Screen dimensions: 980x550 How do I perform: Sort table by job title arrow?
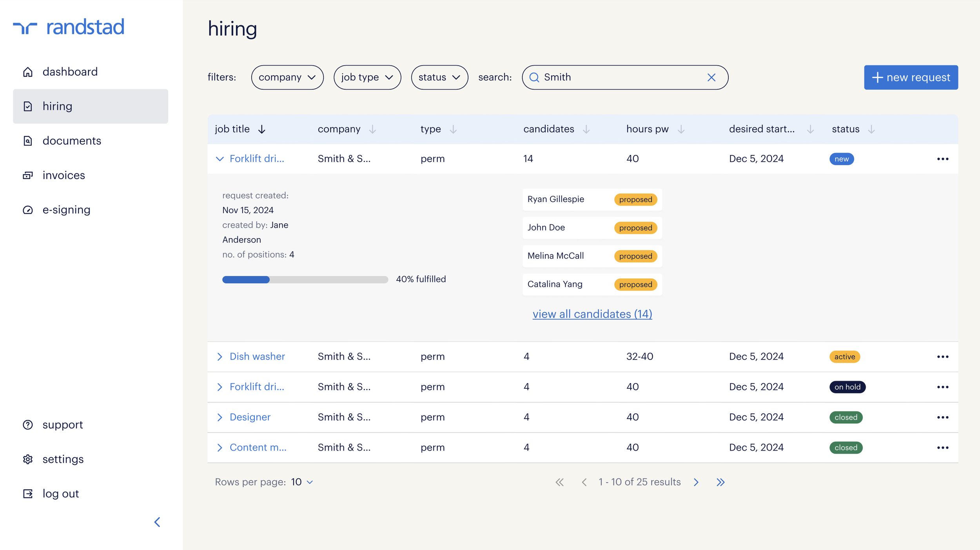coord(262,129)
